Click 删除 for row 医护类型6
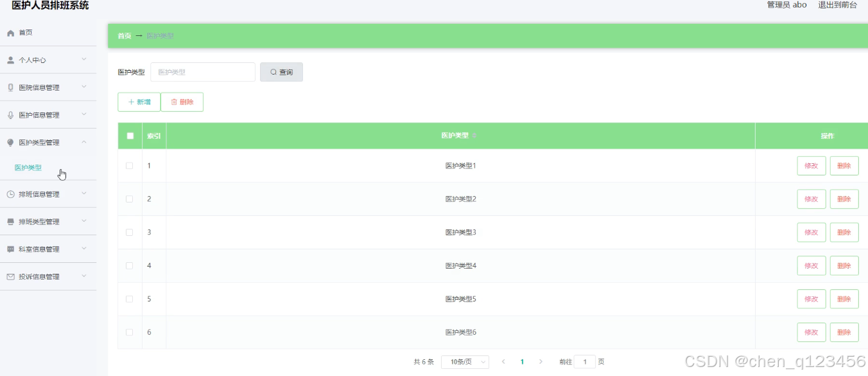Viewport: 868px width, 376px height. (844, 332)
